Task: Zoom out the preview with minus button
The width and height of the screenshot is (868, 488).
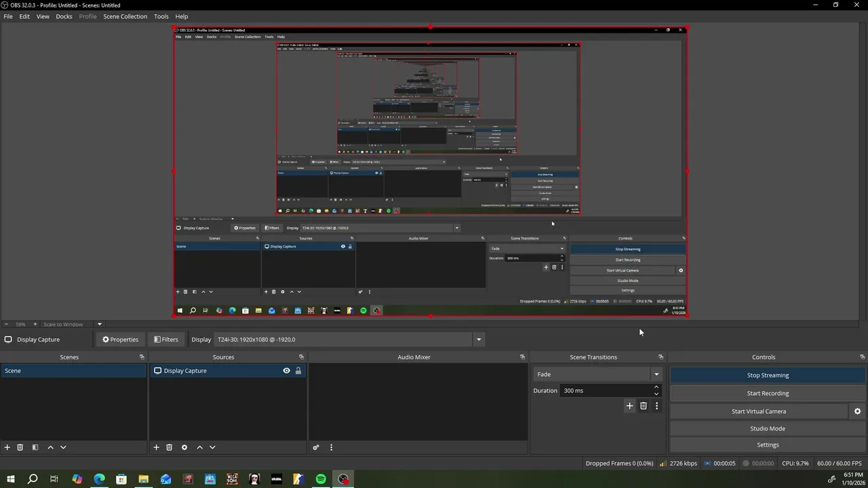Action: [x=5, y=324]
